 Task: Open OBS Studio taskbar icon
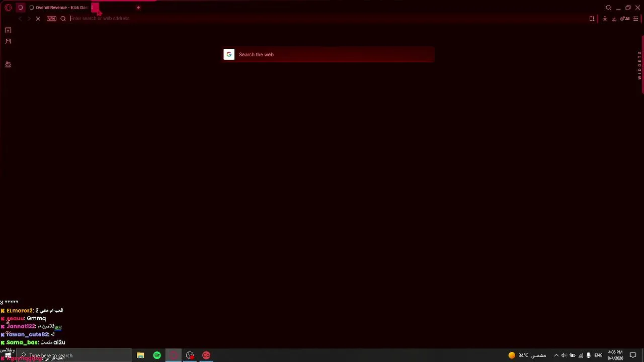pyautogui.click(x=190, y=355)
